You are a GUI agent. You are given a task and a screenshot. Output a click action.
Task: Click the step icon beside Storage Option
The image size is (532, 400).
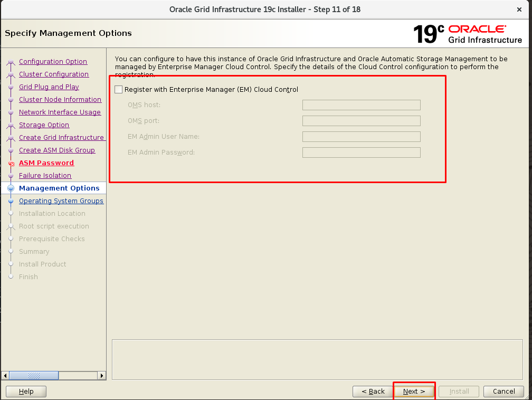point(11,126)
